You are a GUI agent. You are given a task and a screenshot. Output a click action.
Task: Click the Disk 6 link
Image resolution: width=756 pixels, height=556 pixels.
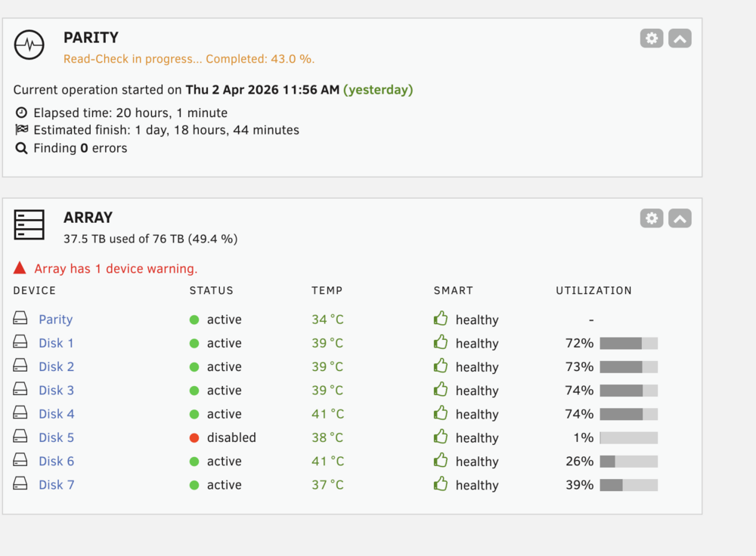[57, 461]
